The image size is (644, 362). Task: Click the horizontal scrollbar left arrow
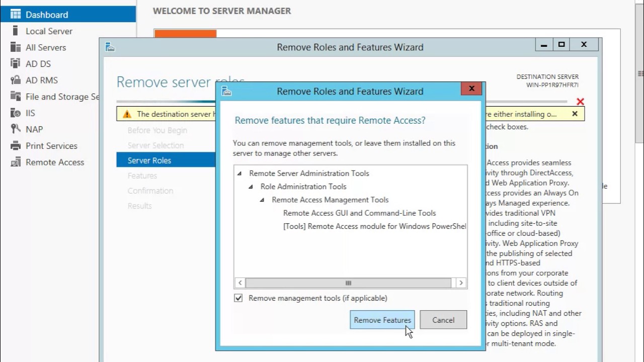pyautogui.click(x=240, y=283)
